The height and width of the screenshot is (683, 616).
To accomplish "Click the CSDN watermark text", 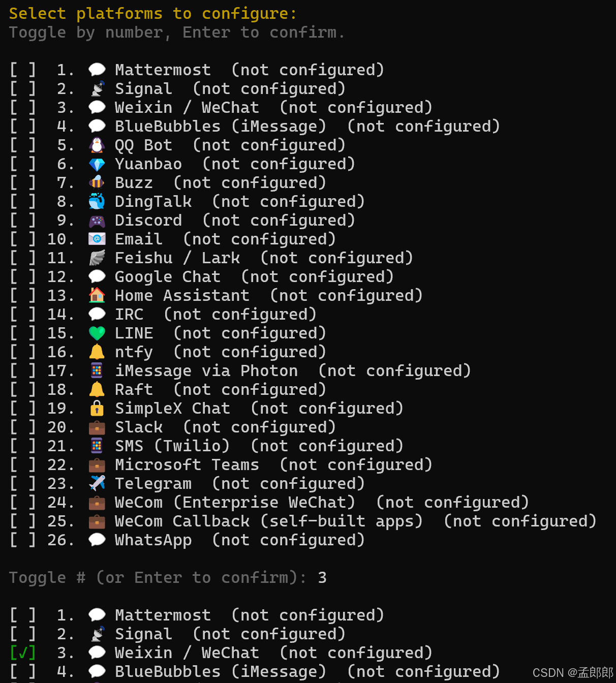I will pyautogui.click(x=573, y=672).
